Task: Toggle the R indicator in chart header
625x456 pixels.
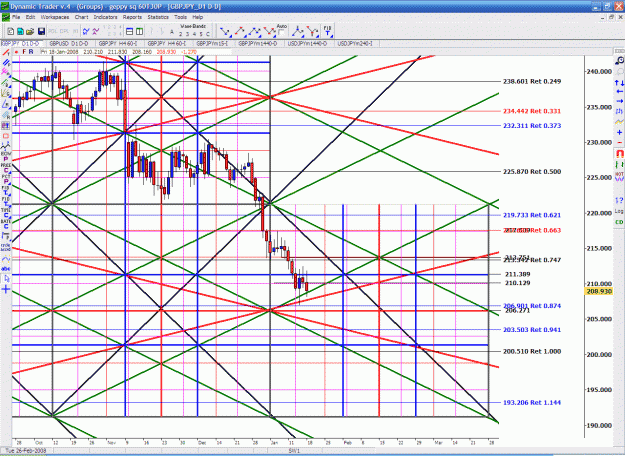Action: tap(31, 52)
